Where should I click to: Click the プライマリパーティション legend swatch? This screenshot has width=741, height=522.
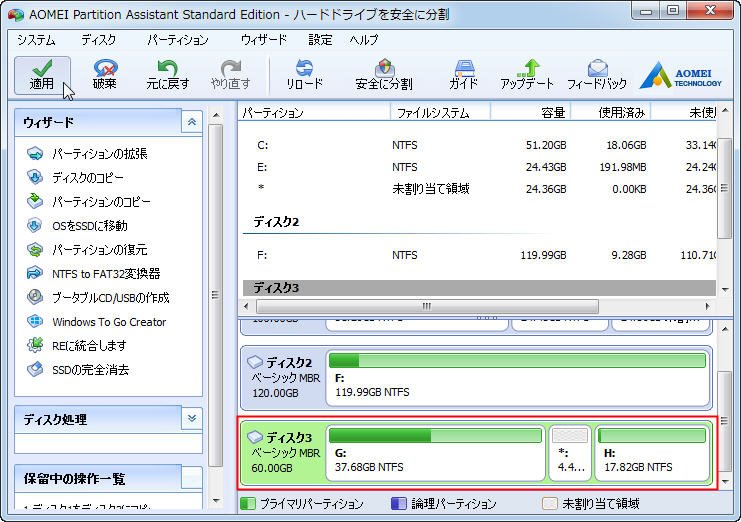click(x=248, y=504)
